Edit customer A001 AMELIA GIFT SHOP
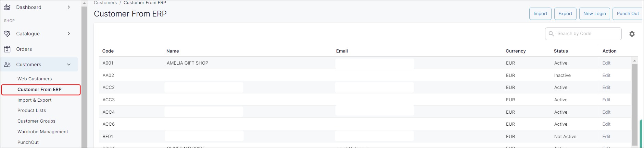This screenshot has width=644, height=148. point(606,63)
